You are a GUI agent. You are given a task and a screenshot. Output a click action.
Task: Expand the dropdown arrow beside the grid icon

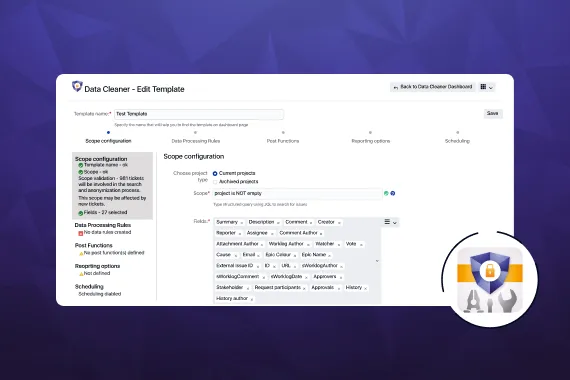(x=491, y=88)
